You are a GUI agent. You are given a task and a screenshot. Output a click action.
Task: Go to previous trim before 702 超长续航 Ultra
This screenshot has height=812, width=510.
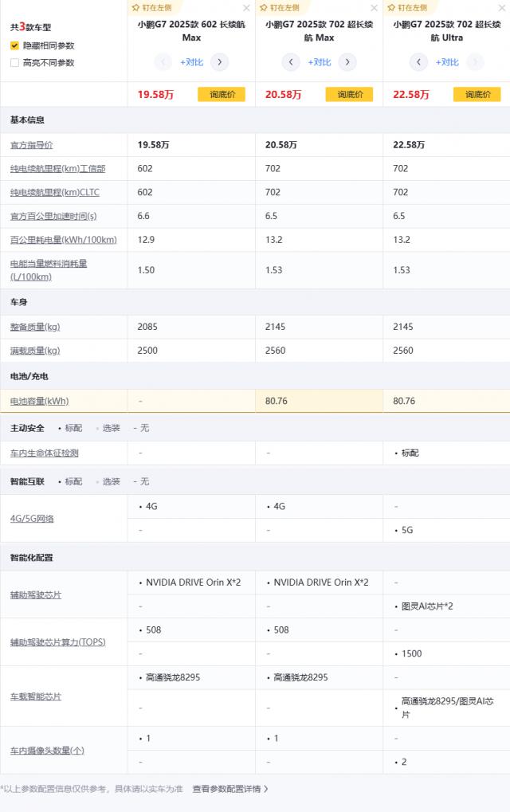pyautogui.click(x=418, y=62)
